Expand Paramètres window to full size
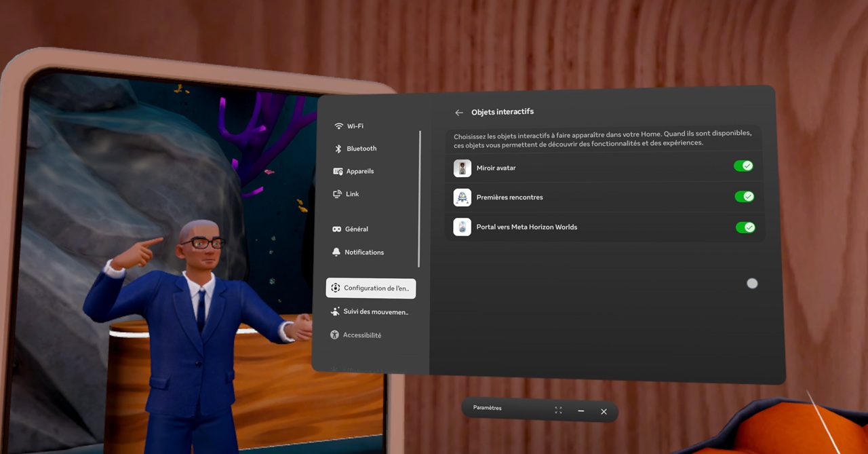The width and height of the screenshot is (868, 454). coord(558,411)
